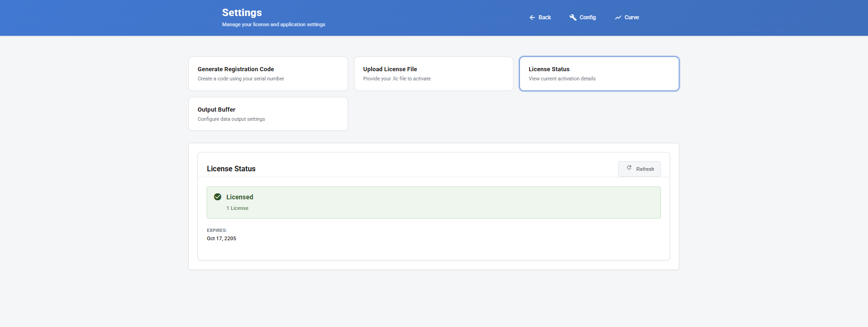Click the Refresh button label
This screenshot has height=327, width=868.
(x=645, y=169)
